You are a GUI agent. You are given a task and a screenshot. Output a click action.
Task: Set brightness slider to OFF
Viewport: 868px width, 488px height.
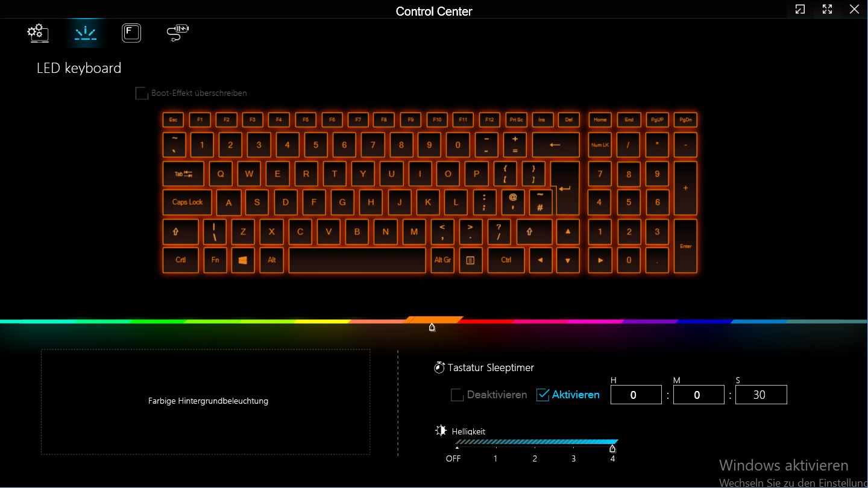pyautogui.click(x=457, y=447)
